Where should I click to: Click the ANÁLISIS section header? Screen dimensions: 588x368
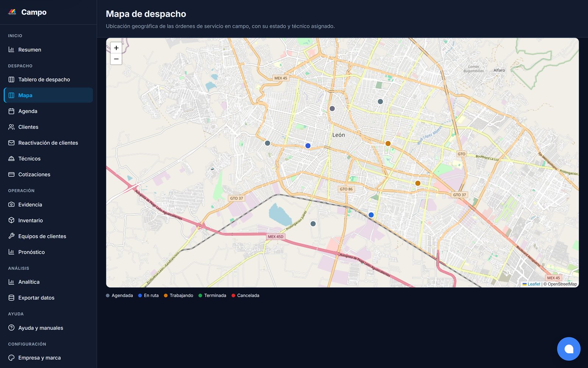[x=19, y=268]
